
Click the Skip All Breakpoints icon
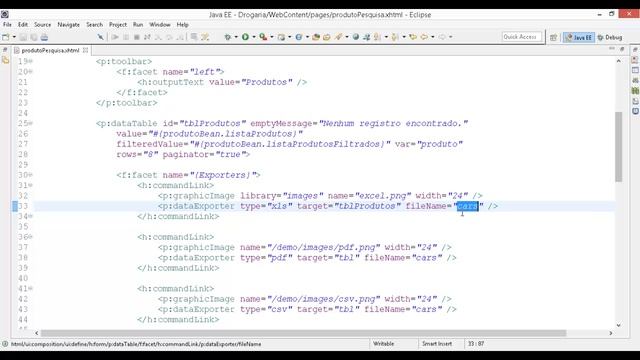click(100, 37)
